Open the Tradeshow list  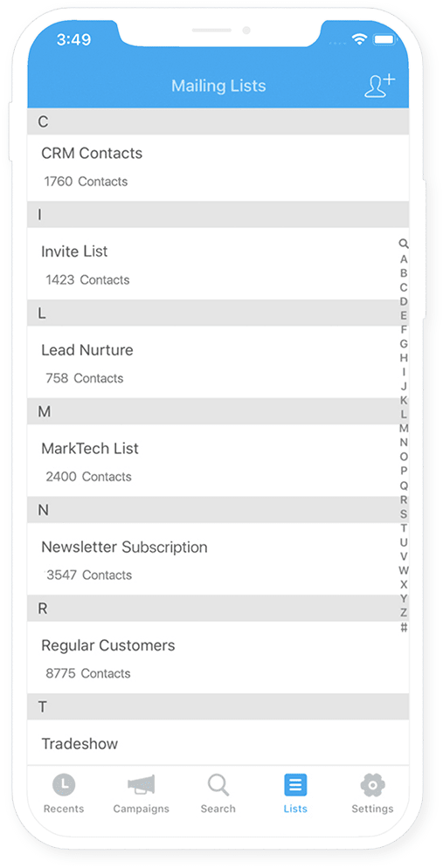pyautogui.click(x=218, y=742)
